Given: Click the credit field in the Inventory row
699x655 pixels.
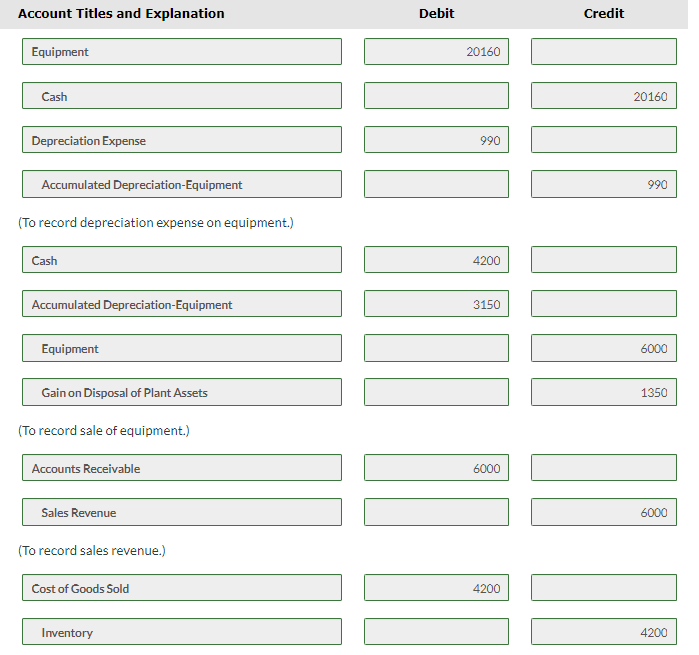Looking at the screenshot, I should pyautogui.click(x=604, y=631).
